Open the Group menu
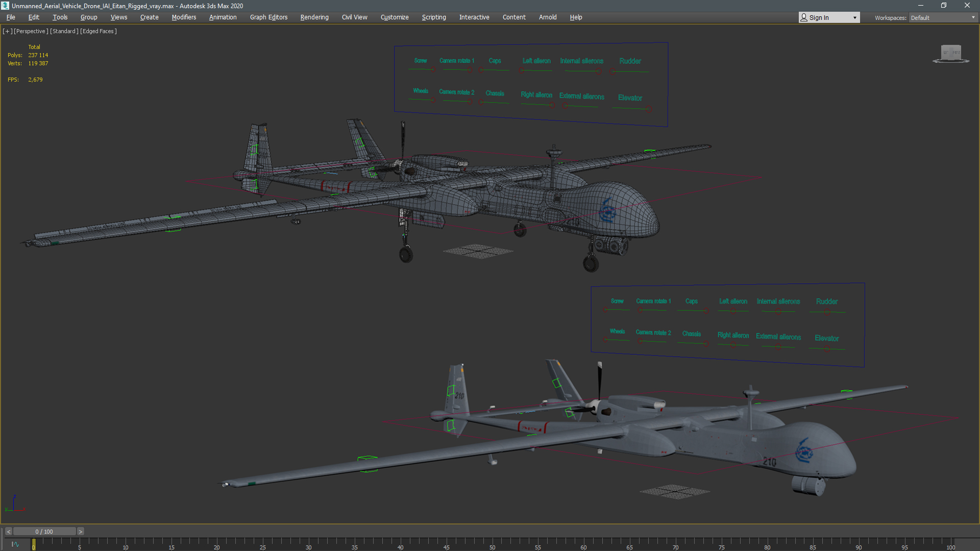 click(x=89, y=17)
